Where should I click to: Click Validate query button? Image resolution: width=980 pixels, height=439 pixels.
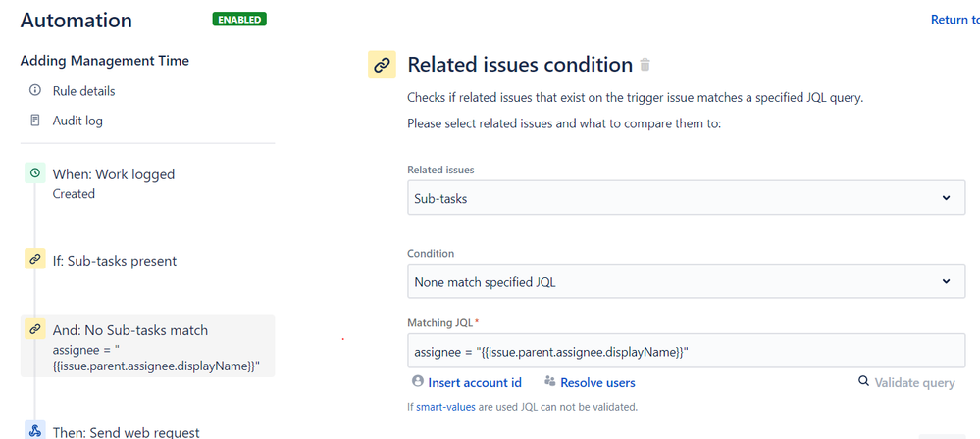(x=913, y=382)
